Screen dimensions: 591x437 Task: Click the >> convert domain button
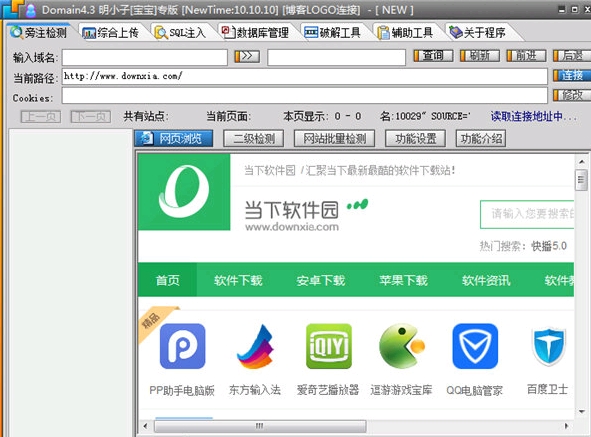click(x=247, y=57)
